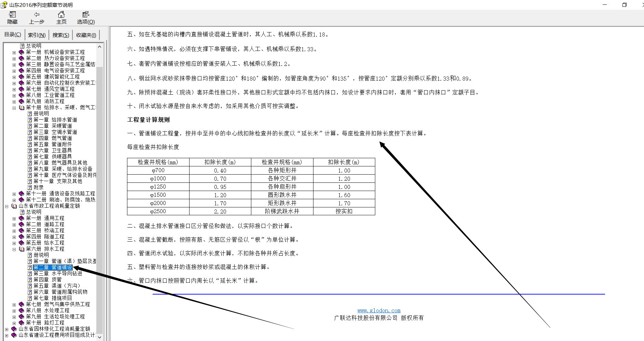Select 第六章 管道附属构筑物 chapter

pos(60,292)
